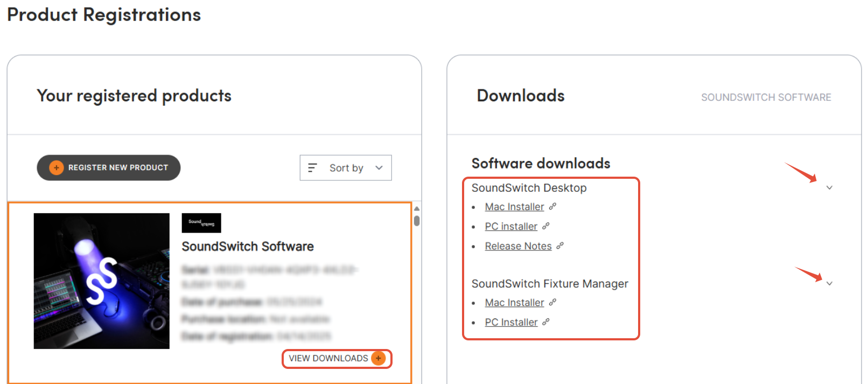Click the scroll up arrow in products list
Image resolution: width=868 pixels, height=384 pixels.
(417, 208)
